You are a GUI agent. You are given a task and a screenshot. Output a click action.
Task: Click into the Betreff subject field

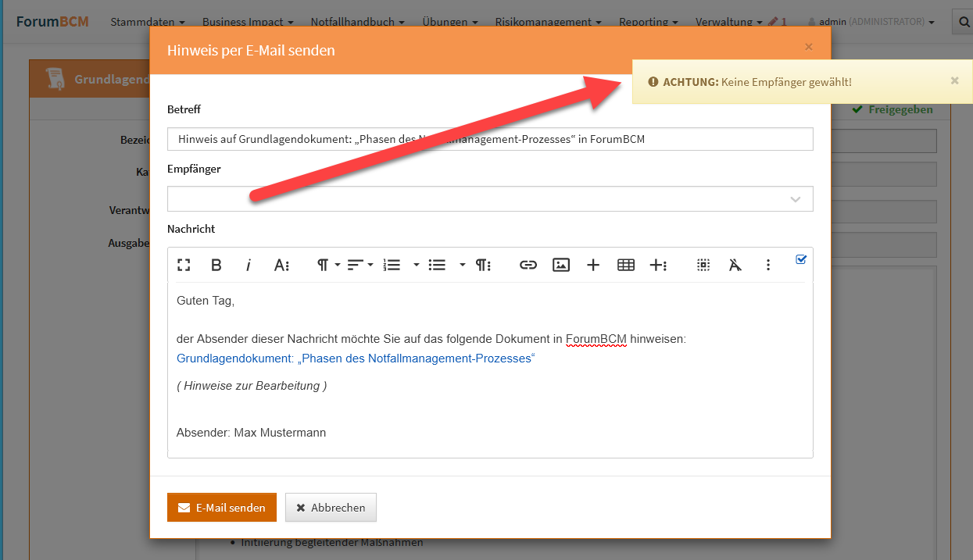[x=490, y=139]
